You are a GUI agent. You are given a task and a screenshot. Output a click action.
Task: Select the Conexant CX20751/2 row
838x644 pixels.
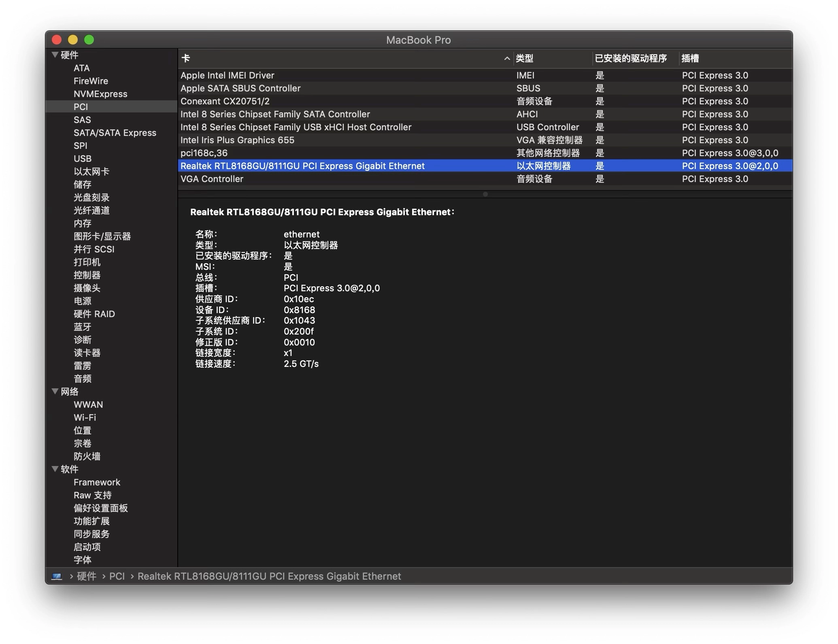485,101
